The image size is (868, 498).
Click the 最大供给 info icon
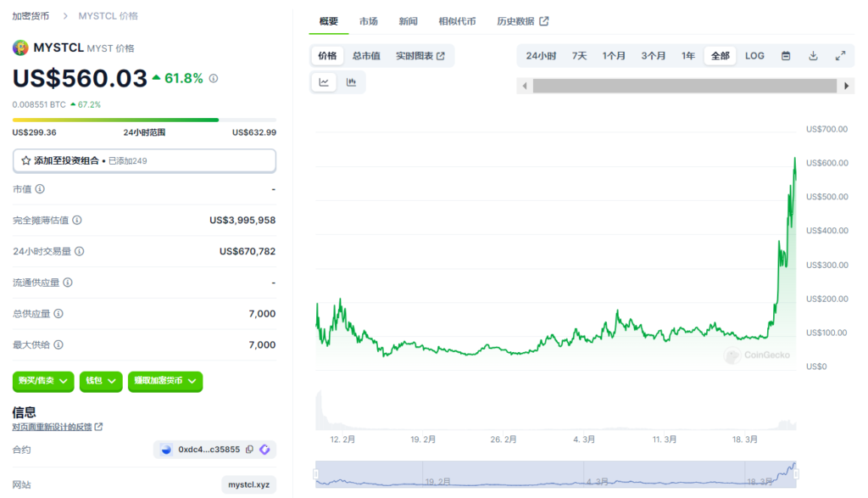(58, 344)
